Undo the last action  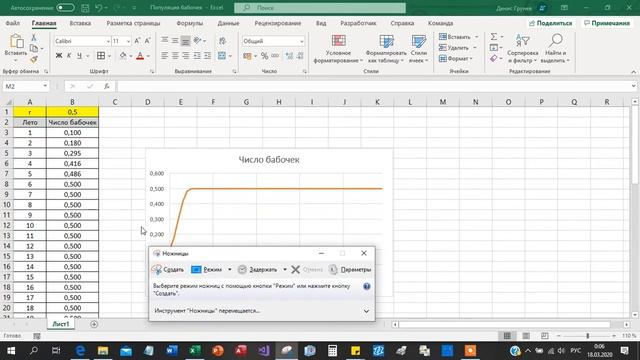[98, 8]
